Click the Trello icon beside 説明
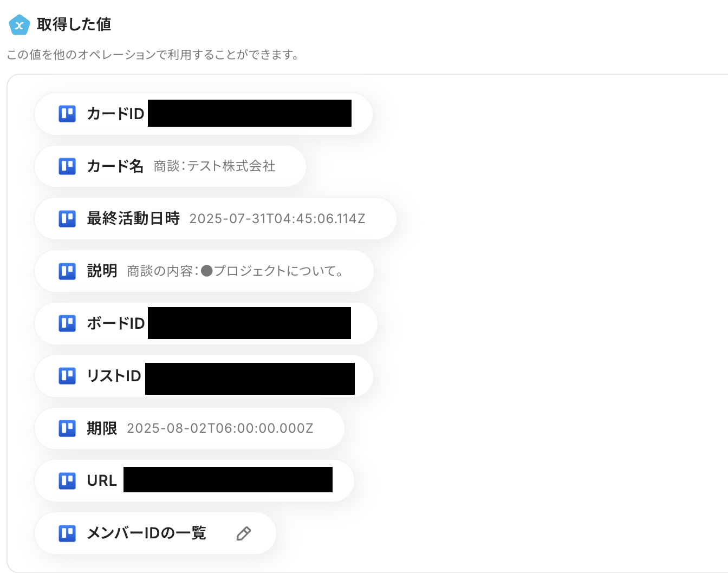This screenshot has height=573, width=728. click(x=67, y=271)
